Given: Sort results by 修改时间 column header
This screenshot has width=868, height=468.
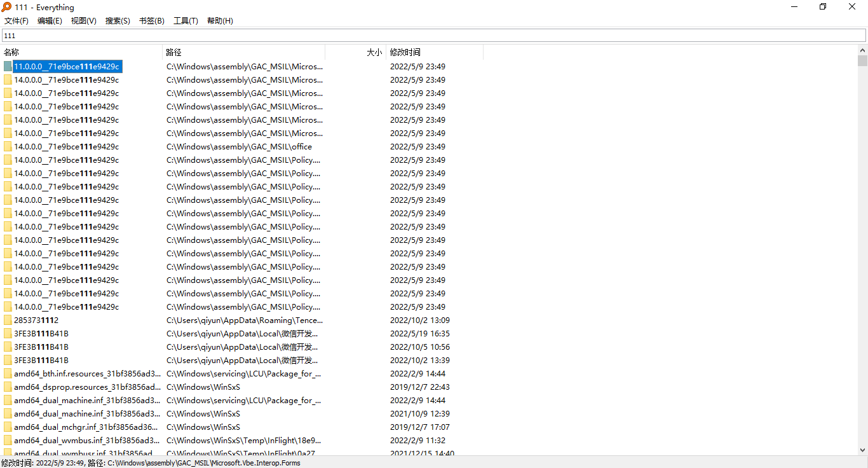Looking at the screenshot, I should (435, 52).
